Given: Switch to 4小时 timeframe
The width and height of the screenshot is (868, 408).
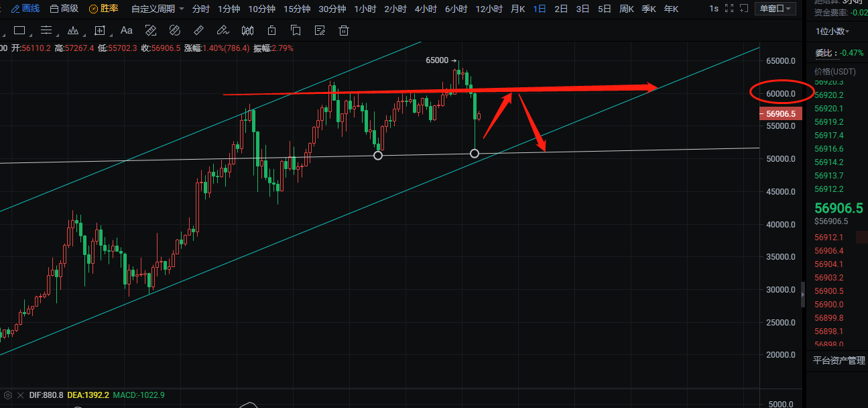Looking at the screenshot, I should point(426,9).
